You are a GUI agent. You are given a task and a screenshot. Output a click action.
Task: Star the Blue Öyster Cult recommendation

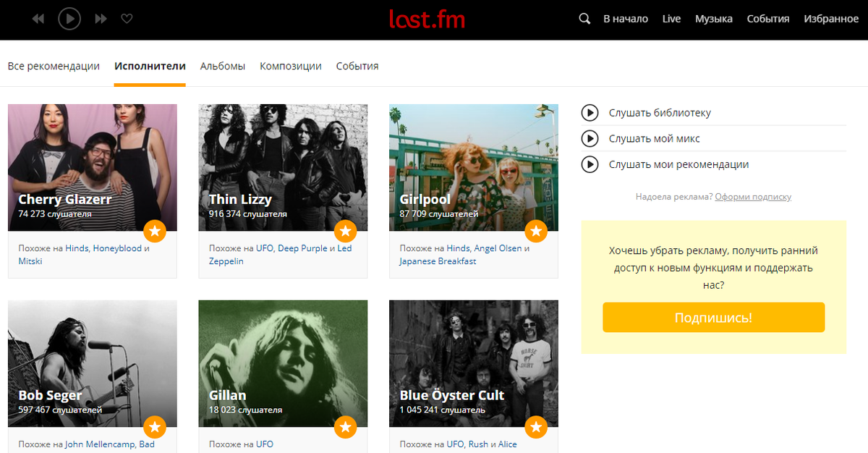coord(536,428)
